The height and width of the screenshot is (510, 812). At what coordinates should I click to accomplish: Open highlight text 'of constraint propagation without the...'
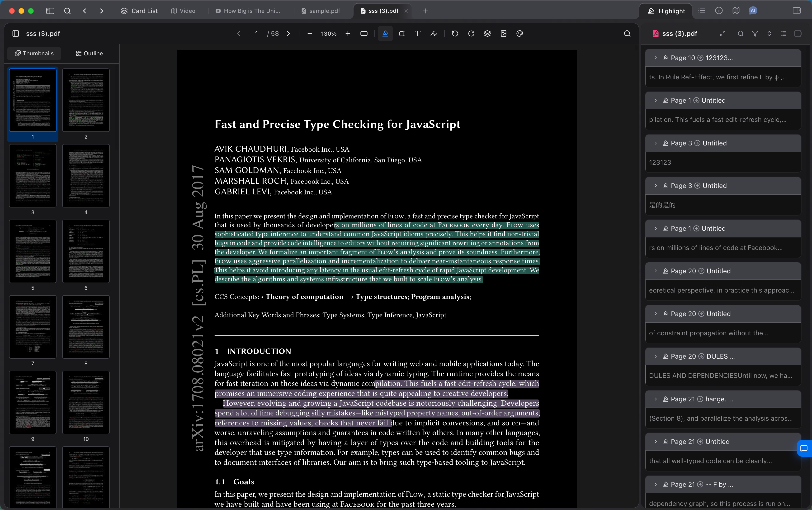[708, 333]
